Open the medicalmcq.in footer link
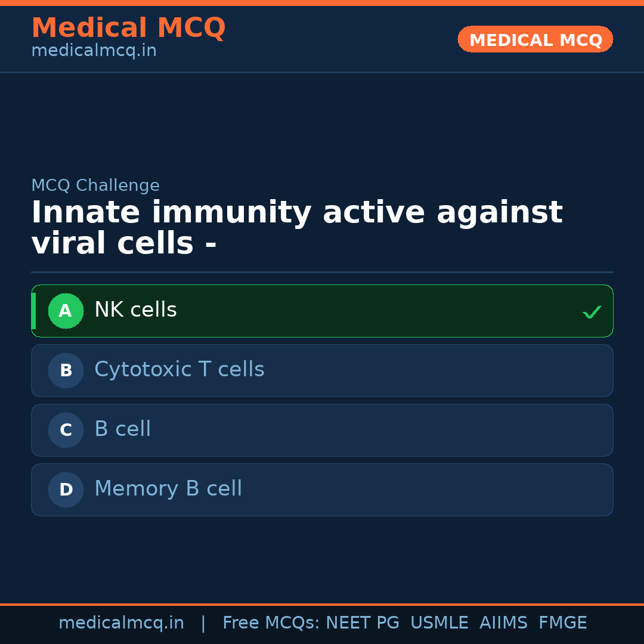This screenshot has height=644, width=644. coord(122,623)
